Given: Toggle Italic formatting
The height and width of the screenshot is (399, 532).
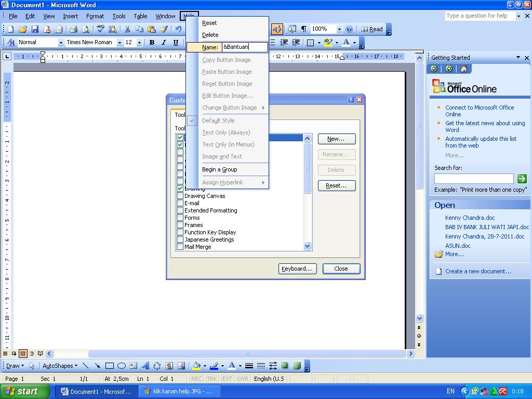Looking at the screenshot, I should (164, 43).
